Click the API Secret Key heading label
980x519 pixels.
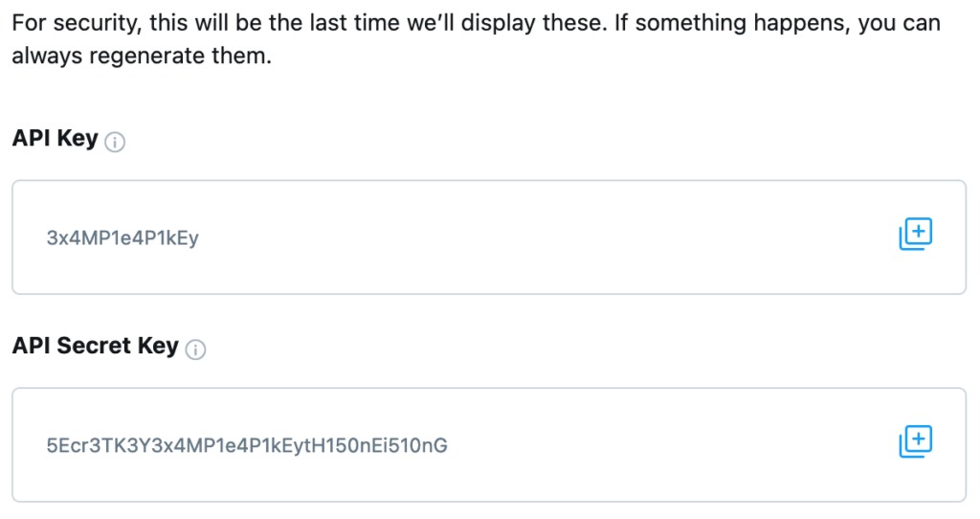click(x=96, y=346)
